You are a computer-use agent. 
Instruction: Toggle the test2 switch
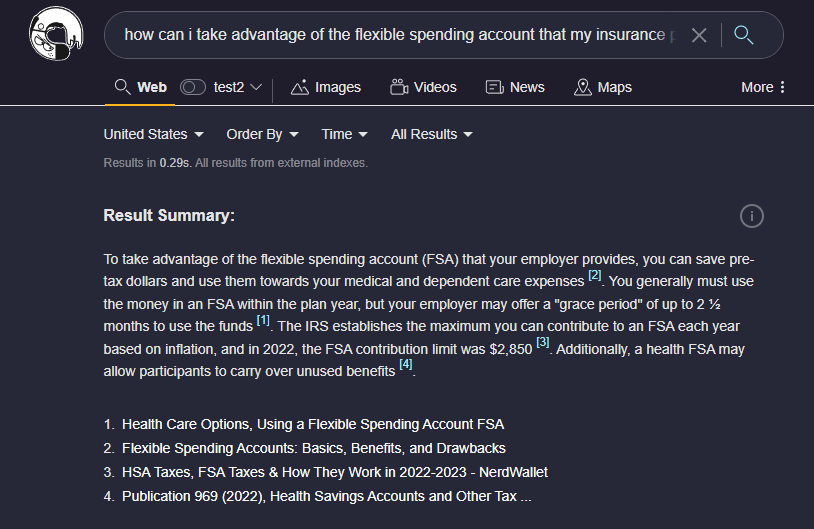coord(192,87)
